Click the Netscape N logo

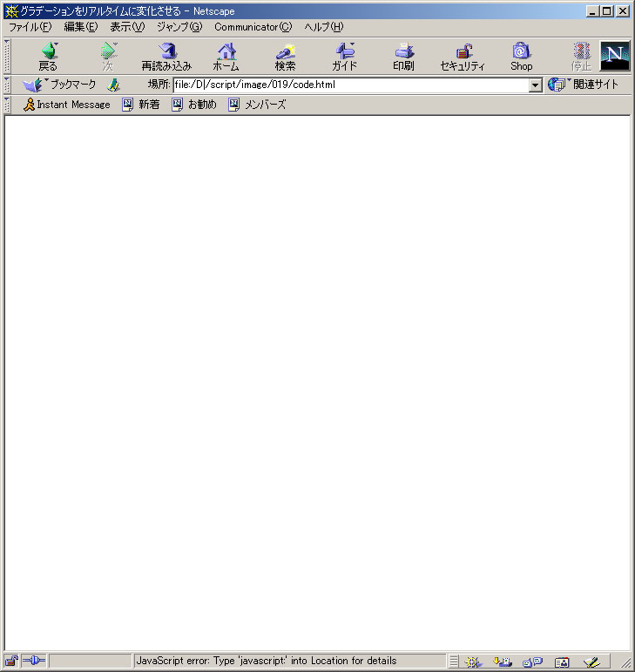coord(614,56)
